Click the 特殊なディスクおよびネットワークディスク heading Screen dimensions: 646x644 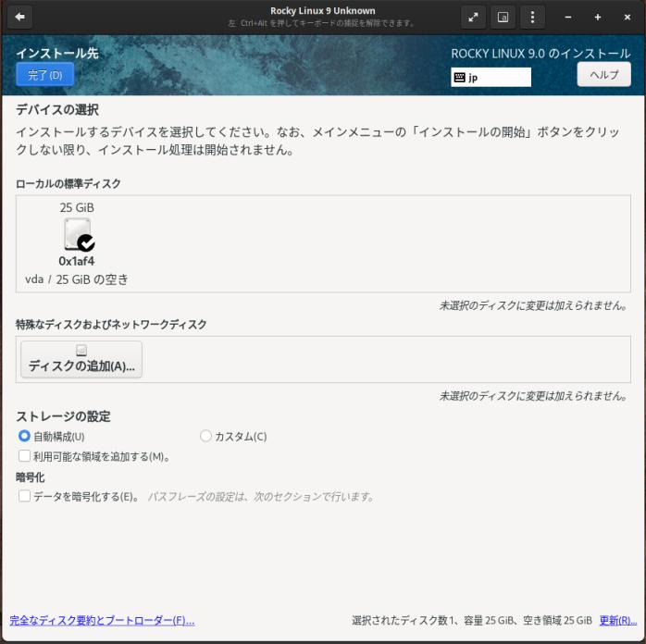click(x=111, y=325)
